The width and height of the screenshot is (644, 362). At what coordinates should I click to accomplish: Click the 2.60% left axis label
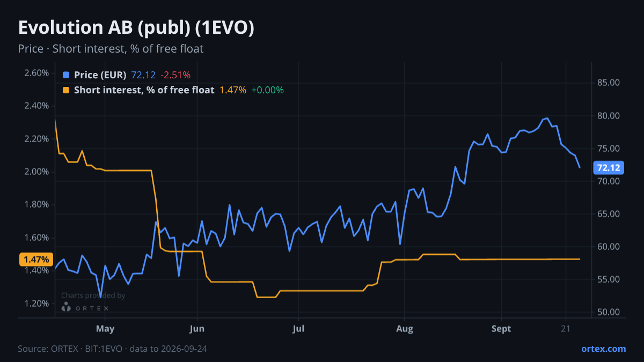click(x=36, y=73)
